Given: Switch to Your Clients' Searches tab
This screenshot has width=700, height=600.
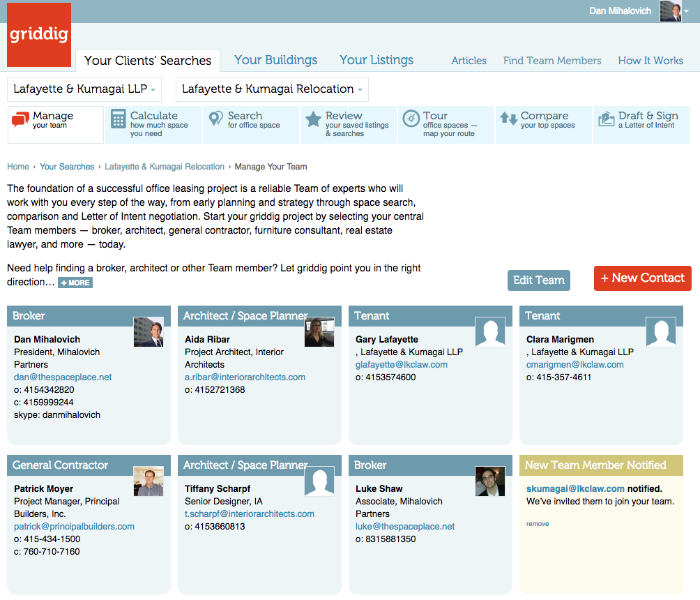Looking at the screenshot, I should click(148, 60).
